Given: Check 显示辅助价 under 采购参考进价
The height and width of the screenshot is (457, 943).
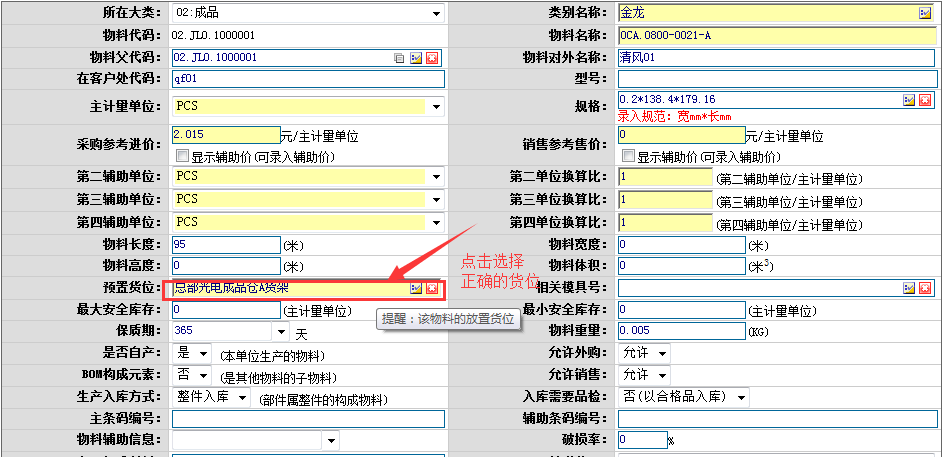Looking at the screenshot, I should click(x=182, y=156).
